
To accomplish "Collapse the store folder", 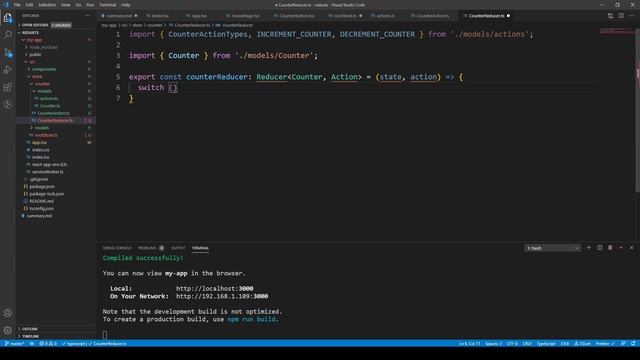I will (37, 77).
